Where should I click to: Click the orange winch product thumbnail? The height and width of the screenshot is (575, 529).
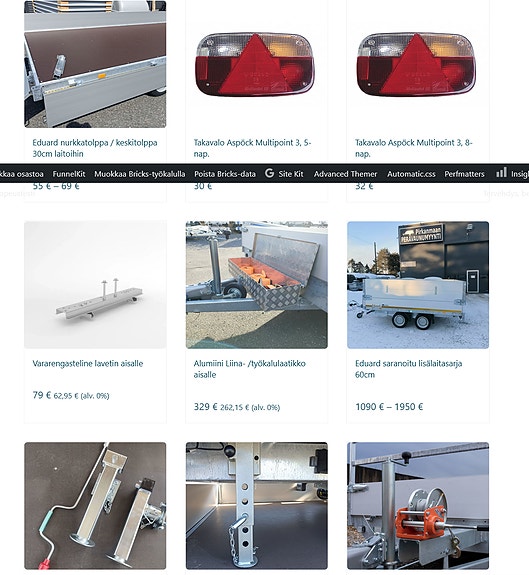tap(418, 506)
